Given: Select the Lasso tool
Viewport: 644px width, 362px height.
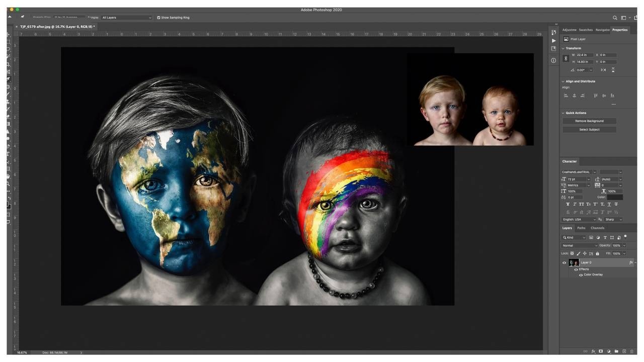Looking at the screenshot, I should [x=9, y=49].
